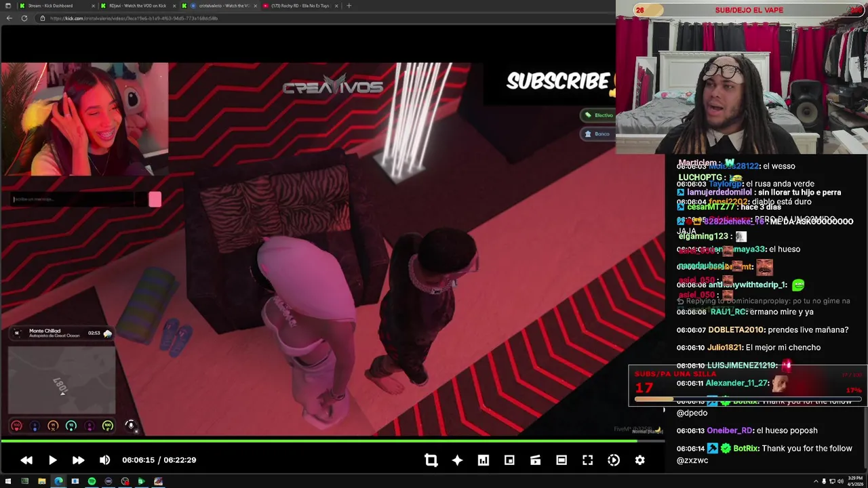Go back with browser back arrow

coord(9,18)
